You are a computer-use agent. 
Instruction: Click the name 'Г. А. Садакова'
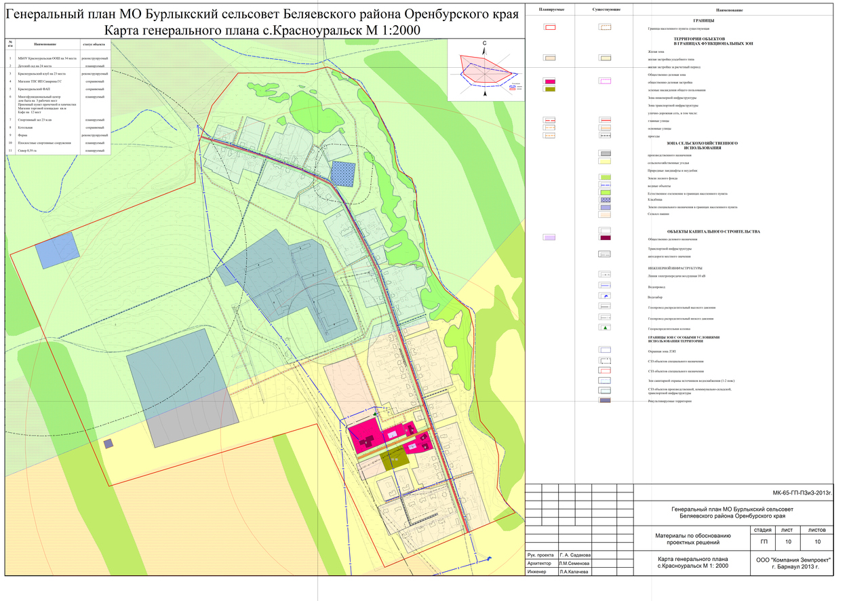pyautogui.click(x=575, y=556)
